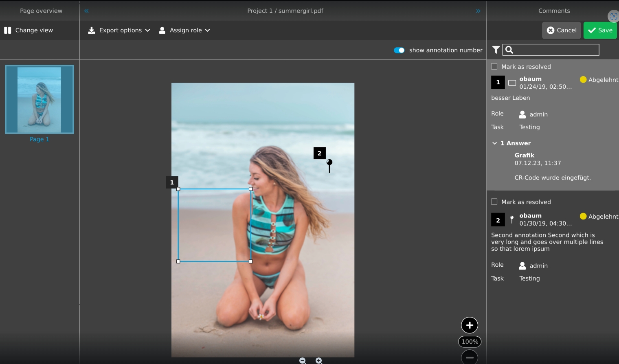
Task: Click the focus frame icon atop Comments
Action: pos(613,16)
